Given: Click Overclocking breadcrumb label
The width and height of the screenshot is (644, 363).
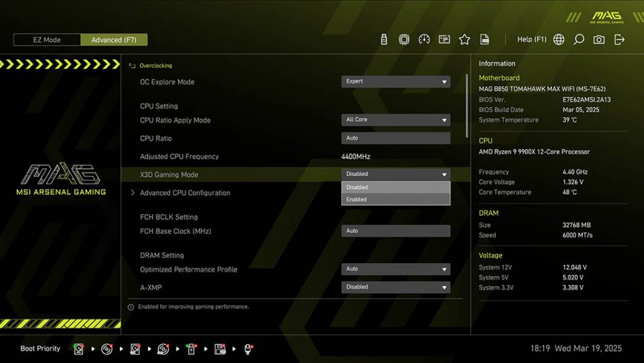Looking at the screenshot, I should tap(155, 66).
